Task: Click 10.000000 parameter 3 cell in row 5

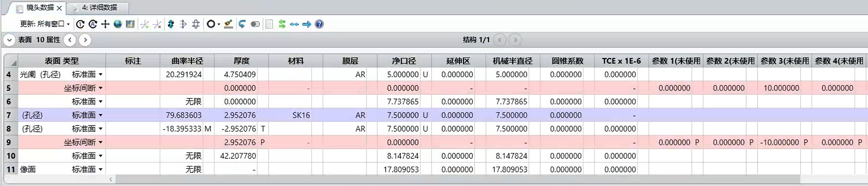Action: 778,88
